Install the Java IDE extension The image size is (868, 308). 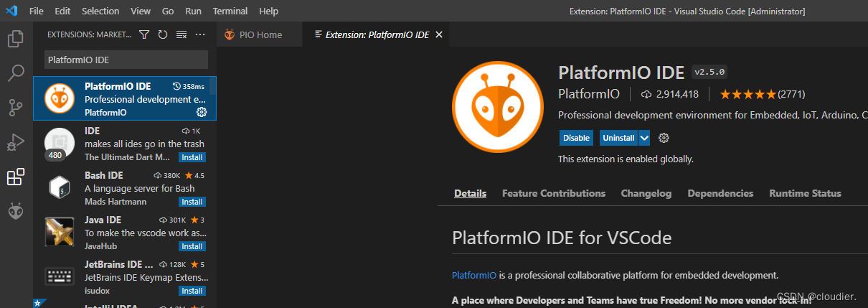click(192, 246)
